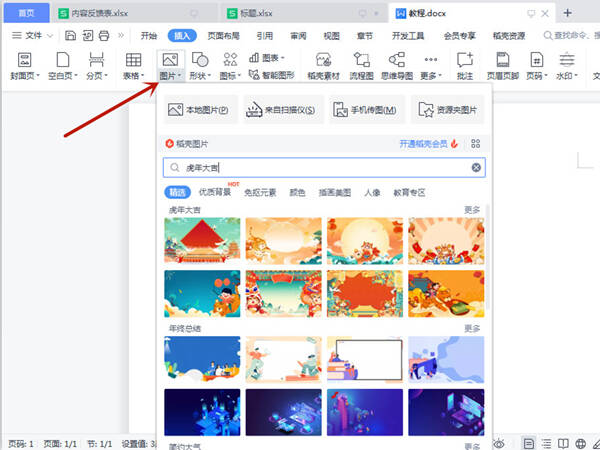Insert a cover page (封面页)
600x450 pixels.
25,66
